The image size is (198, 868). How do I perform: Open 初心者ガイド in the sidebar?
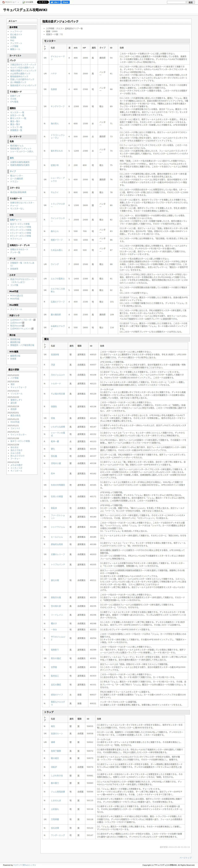click(x=16, y=34)
